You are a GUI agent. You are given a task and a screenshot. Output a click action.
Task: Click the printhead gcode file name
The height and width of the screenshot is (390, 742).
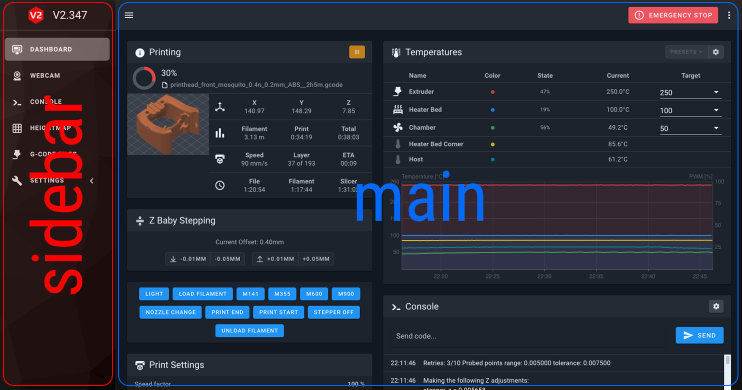256,85
